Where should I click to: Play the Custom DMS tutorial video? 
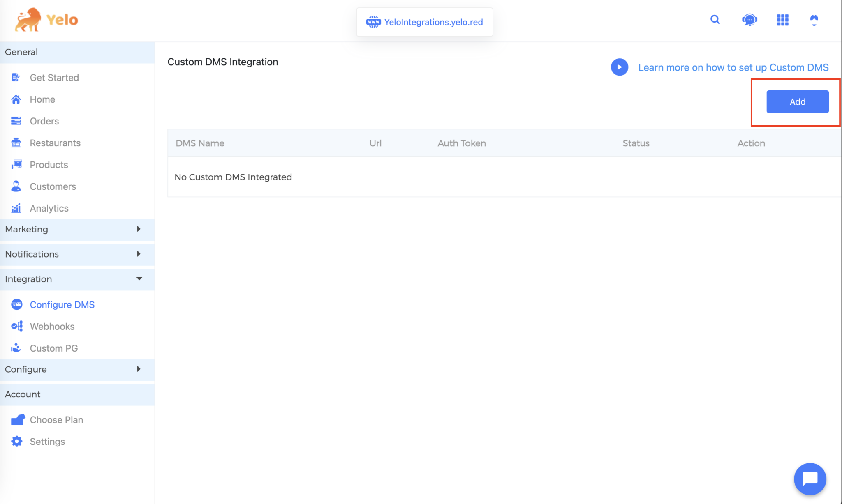coord(620,67)
